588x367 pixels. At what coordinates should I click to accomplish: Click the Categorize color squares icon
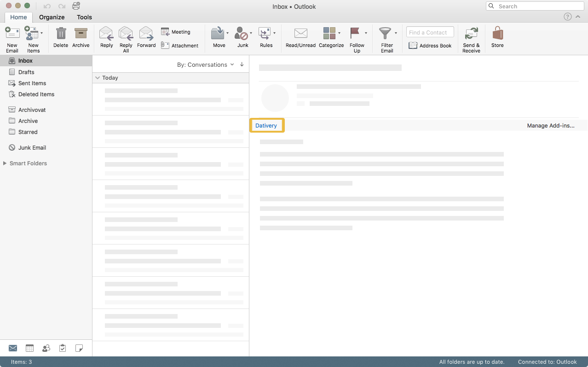329,33
